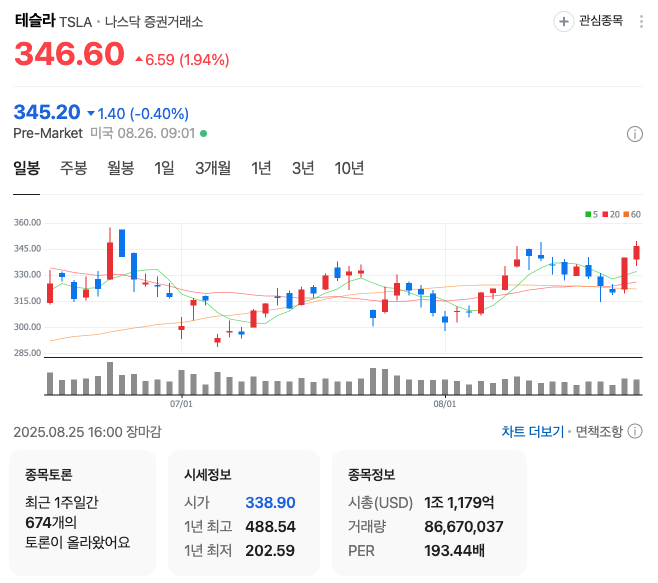658x583 pixels.
Task: Click the red 20-day moving average legend
Action: 611,214
